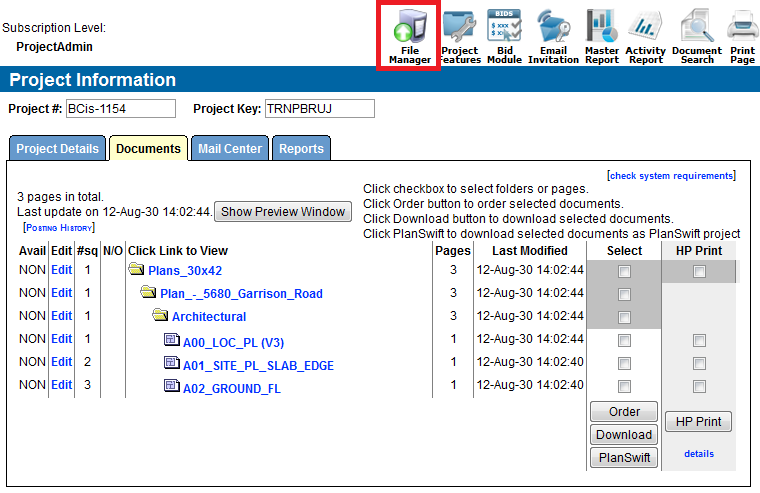The image size is (760, 493).
Task: View the A01_SITE_PL_SLAB_EDGE document
Action: pos(258,366)
